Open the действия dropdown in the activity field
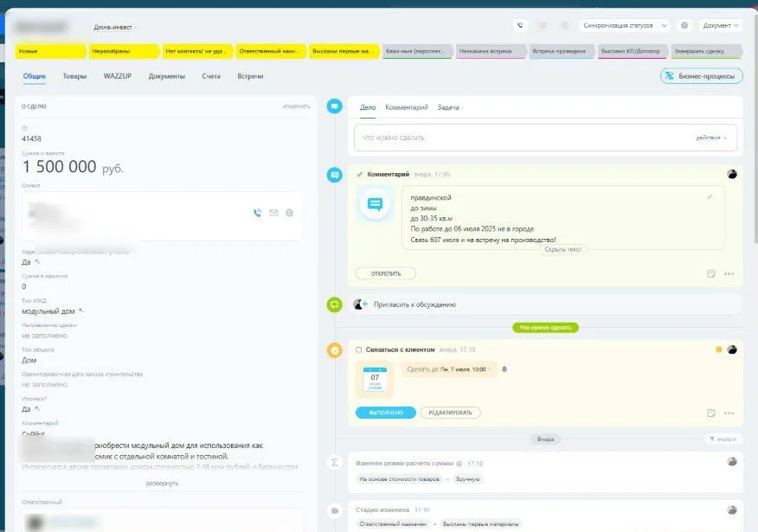The width and height of the screenshot is (758, 532). (x=711, y=138)
